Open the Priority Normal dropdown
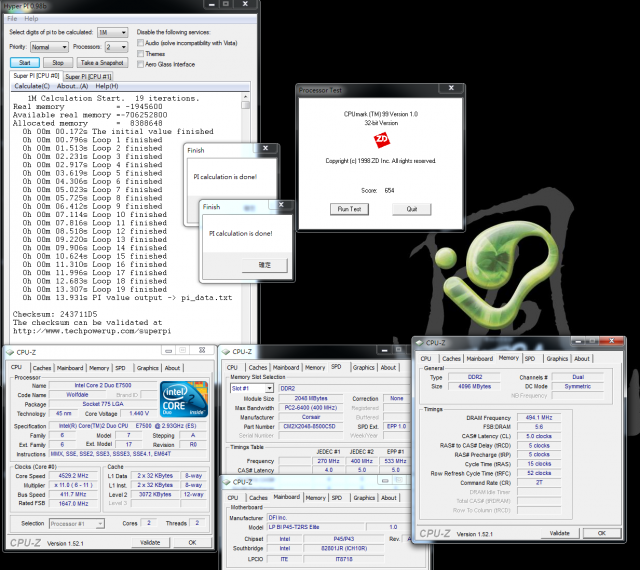Image resolution: width=640 pixels, height=570 pixels. click(49, 47)
